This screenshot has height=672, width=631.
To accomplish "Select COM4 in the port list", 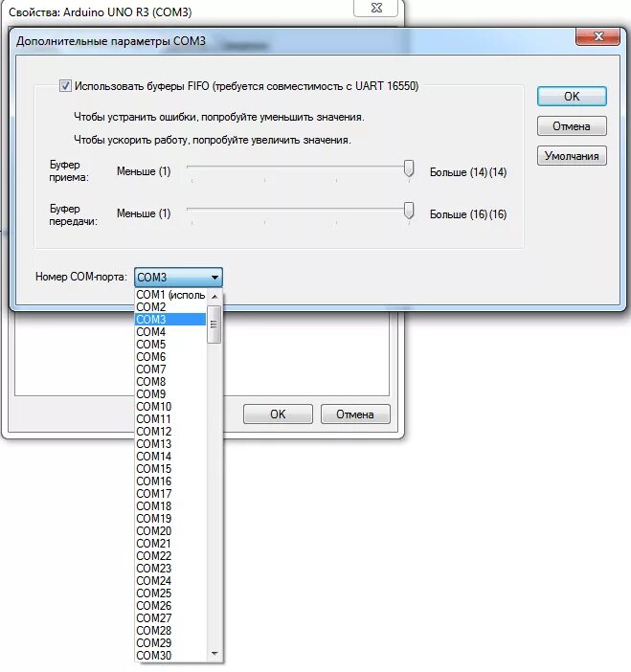I will pyautogui.click(x=170, y=332).
